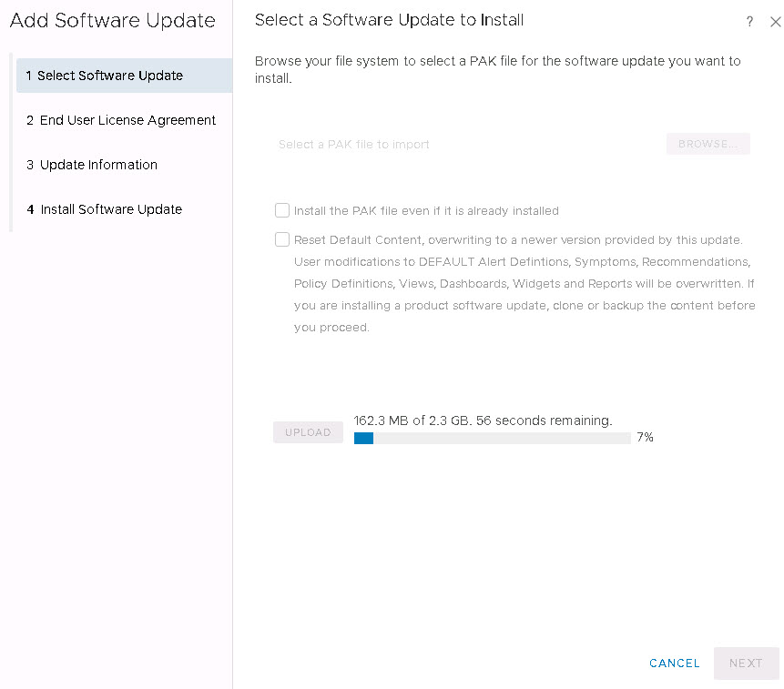This screenshot has width=784, height=689.
Task: Click the PAK file import field
Action: pos(464,144)
